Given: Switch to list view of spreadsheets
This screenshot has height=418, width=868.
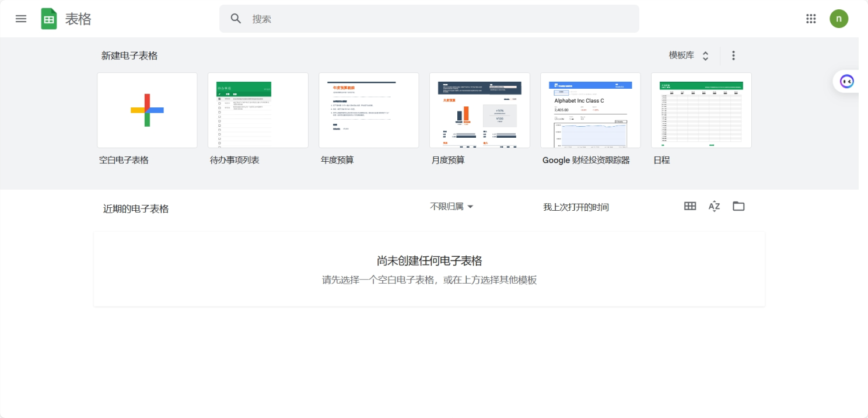Looking at the screenshot, I should tap(689, 206).
